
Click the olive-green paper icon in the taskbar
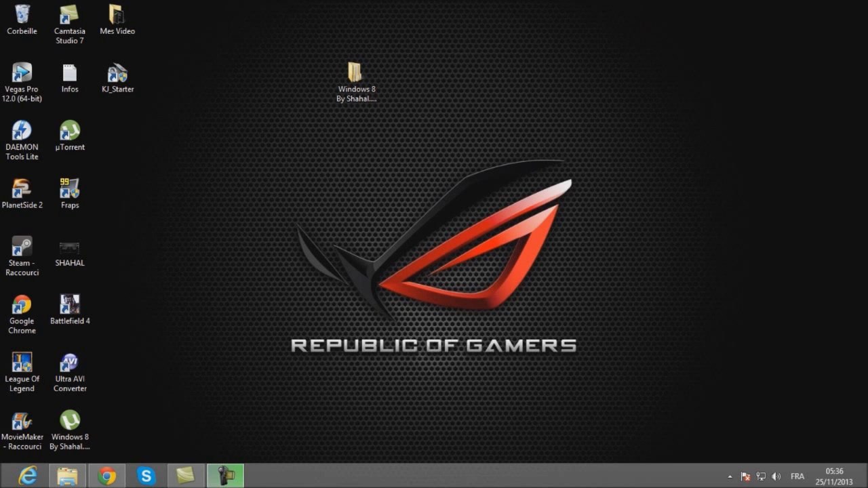(x=185, y=476)
